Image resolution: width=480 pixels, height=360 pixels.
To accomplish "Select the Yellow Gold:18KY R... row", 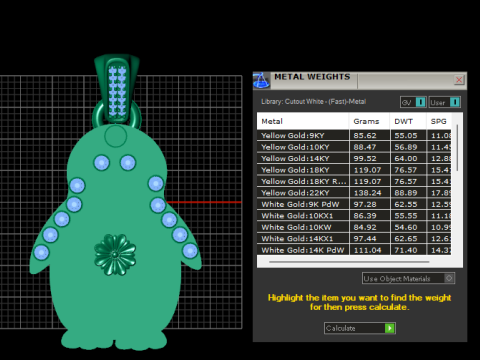I will point(354,181).
